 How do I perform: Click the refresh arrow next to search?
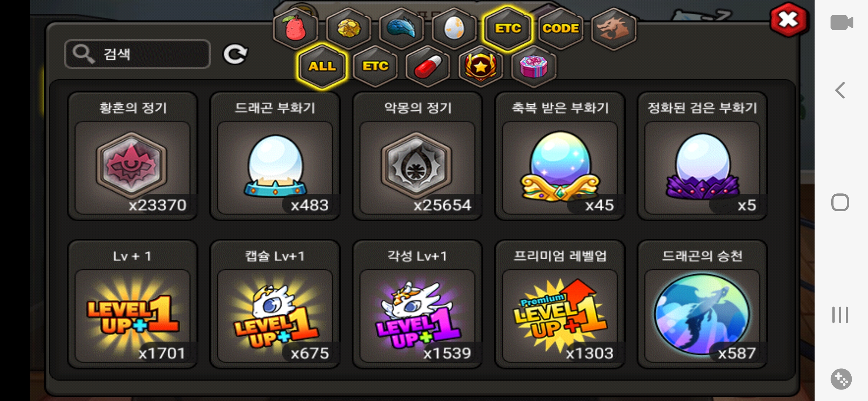(235, 54)
